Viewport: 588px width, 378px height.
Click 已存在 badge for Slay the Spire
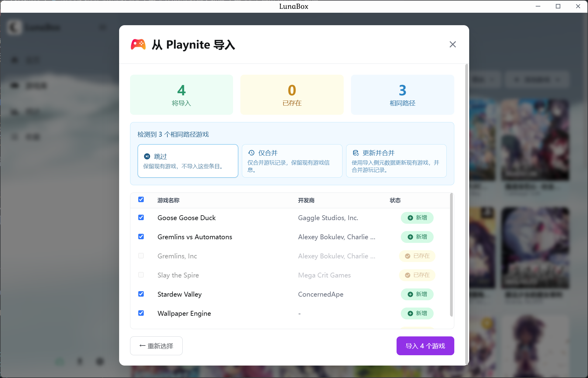click(417, 275)
